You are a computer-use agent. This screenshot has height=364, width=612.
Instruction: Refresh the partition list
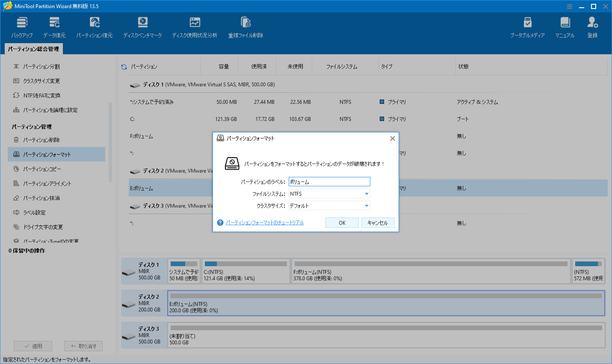pyautogui.click(x=124, y=66)
